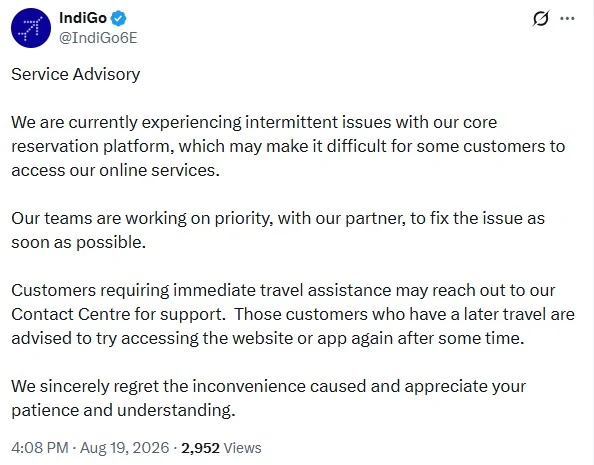Open the three-dot more options menu
The width and height of the screenshot is (594, 465).
(567, 18)
